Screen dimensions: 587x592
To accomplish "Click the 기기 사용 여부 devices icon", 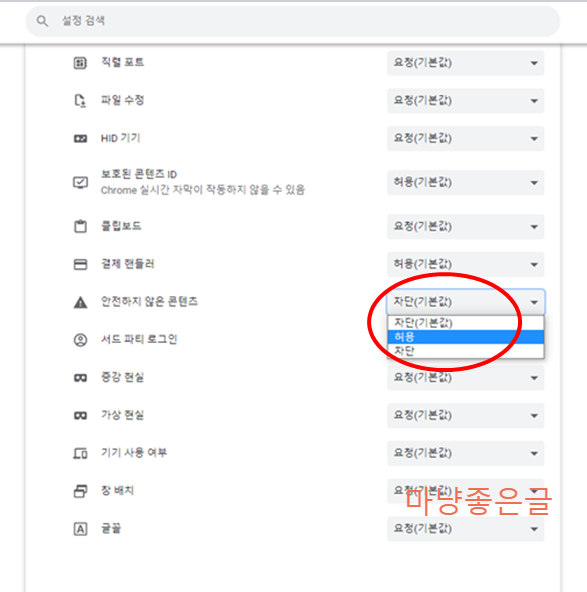I will click(80, 453).
